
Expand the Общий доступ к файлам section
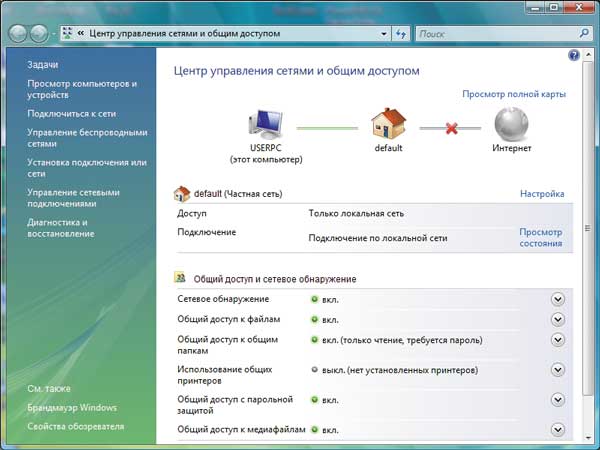[x=558, y=320]
